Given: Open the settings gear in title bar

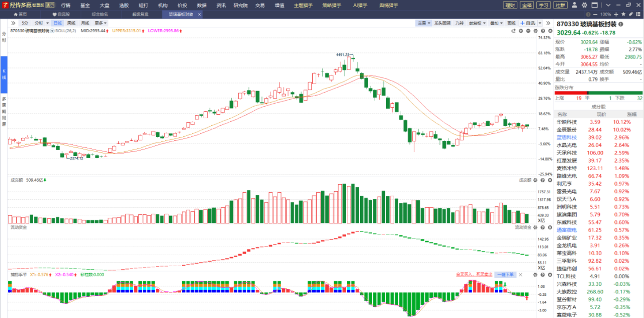Looking at the screenshot, I should tap(585, 5).
